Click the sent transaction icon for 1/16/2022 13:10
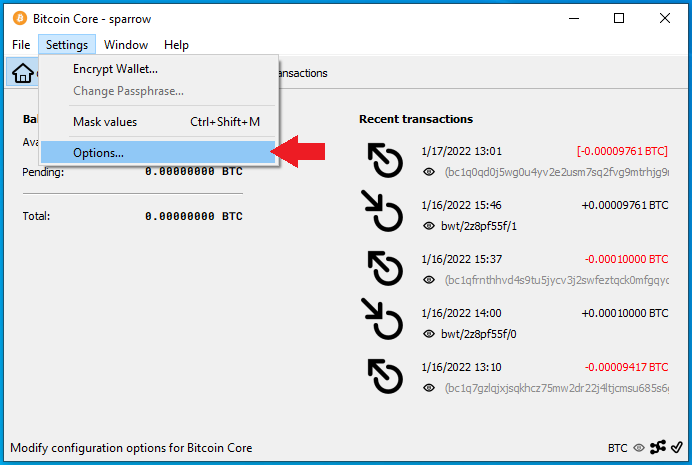 click(385, 377)
